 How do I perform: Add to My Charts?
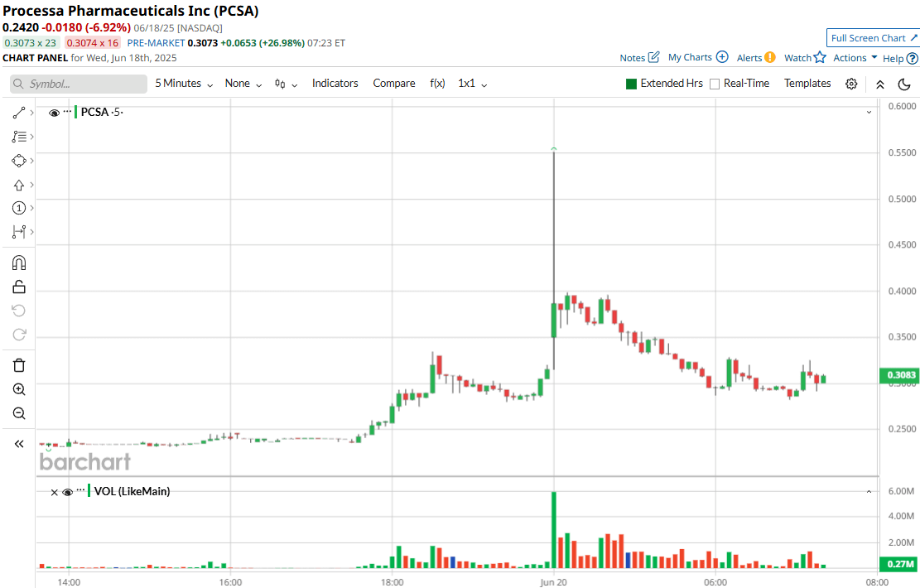[722, 57]
